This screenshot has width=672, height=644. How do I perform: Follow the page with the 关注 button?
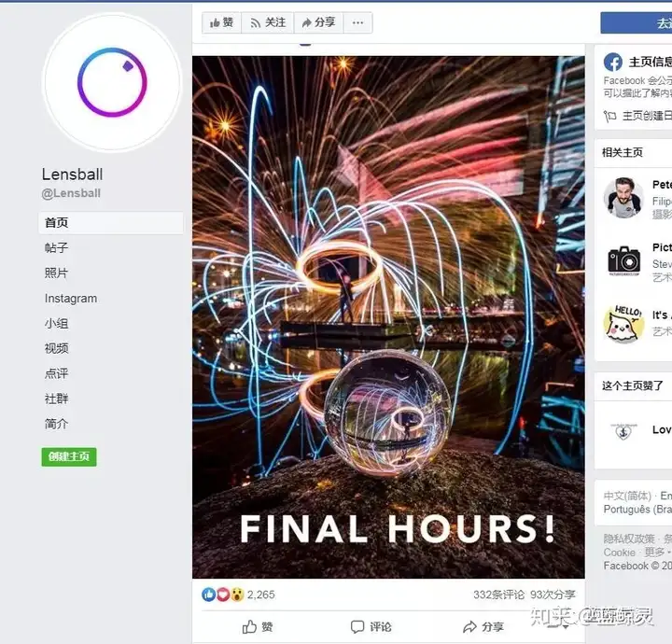click(x=268, y=22)
